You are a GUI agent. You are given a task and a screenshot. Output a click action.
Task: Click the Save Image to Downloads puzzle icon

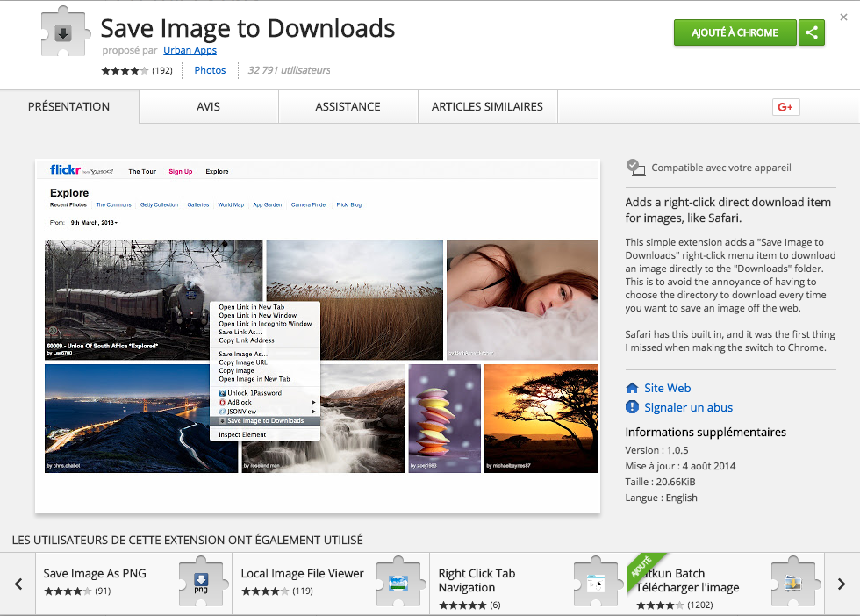pos(65,32)
